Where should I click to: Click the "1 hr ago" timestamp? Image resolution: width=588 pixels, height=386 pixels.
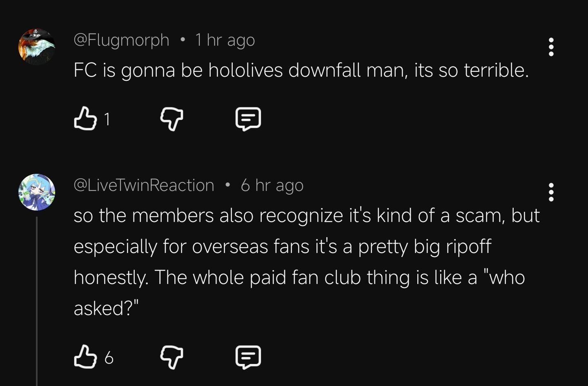click(225, 40)
